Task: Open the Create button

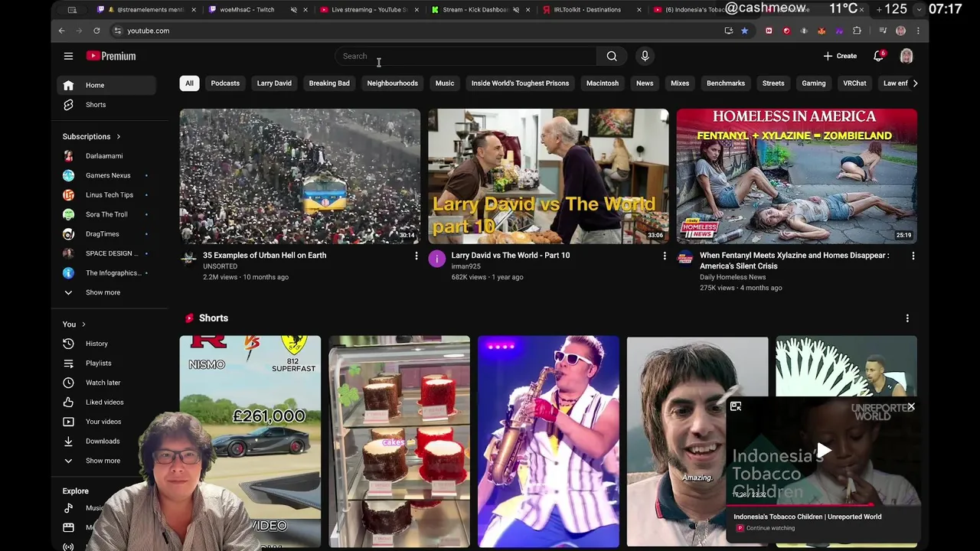Action: point(840,56)
